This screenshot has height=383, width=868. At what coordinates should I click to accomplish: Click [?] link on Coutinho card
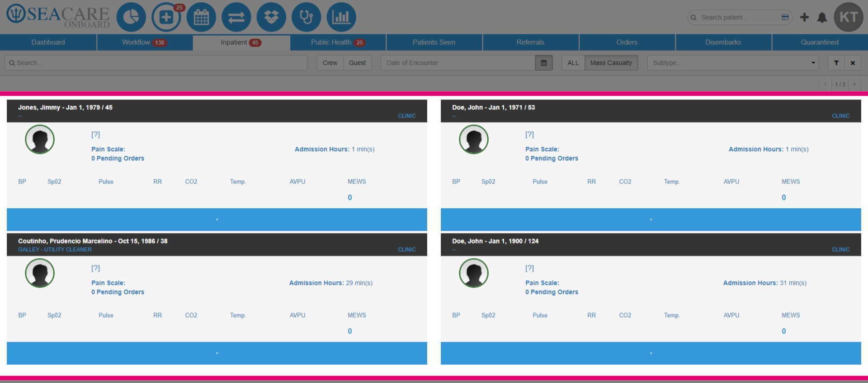95,268
